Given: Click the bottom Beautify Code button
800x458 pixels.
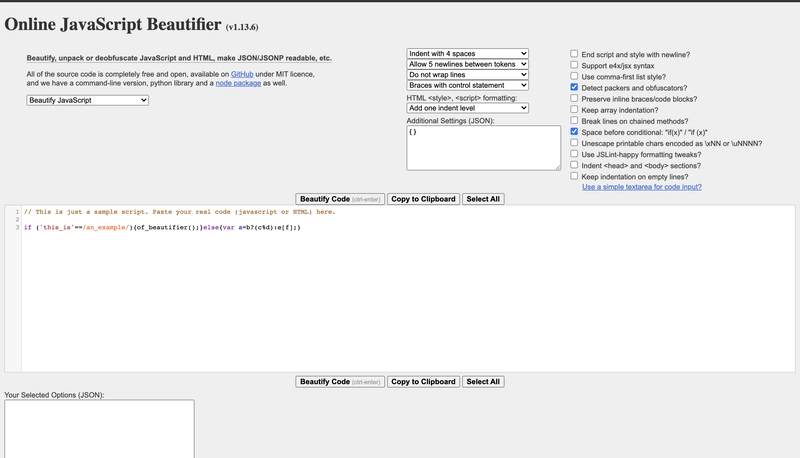Looking at the screenshot, I should click(340, 381).
